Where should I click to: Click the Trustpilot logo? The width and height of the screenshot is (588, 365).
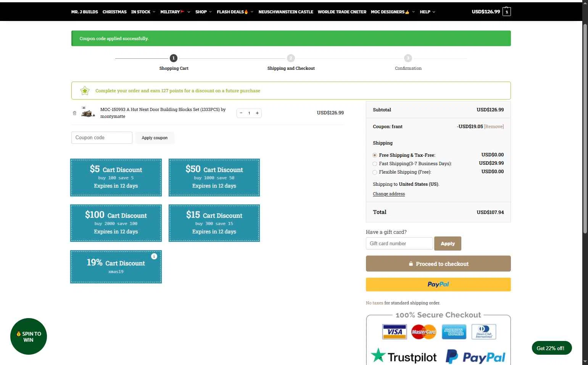click(x=404, y=356)
